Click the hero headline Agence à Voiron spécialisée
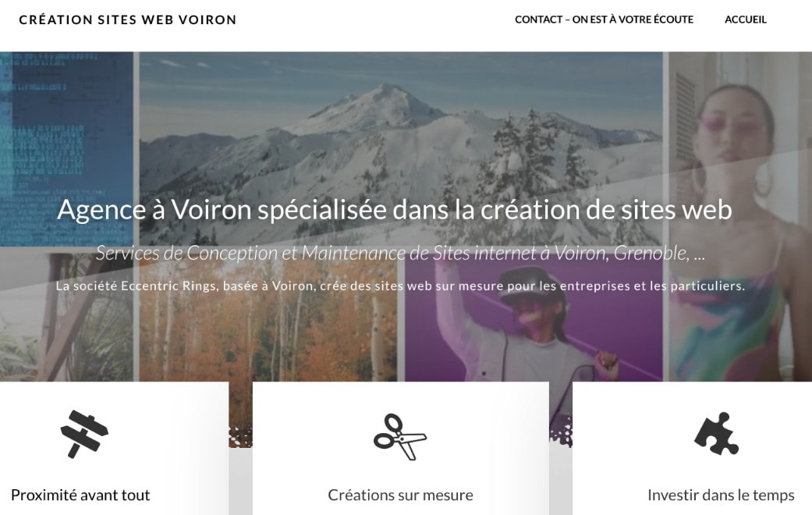The image size is (812, 515). pos(394,210)
